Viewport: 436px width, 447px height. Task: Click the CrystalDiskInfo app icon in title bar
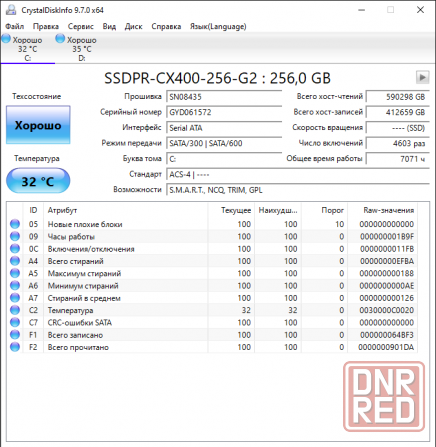(11, 10)
